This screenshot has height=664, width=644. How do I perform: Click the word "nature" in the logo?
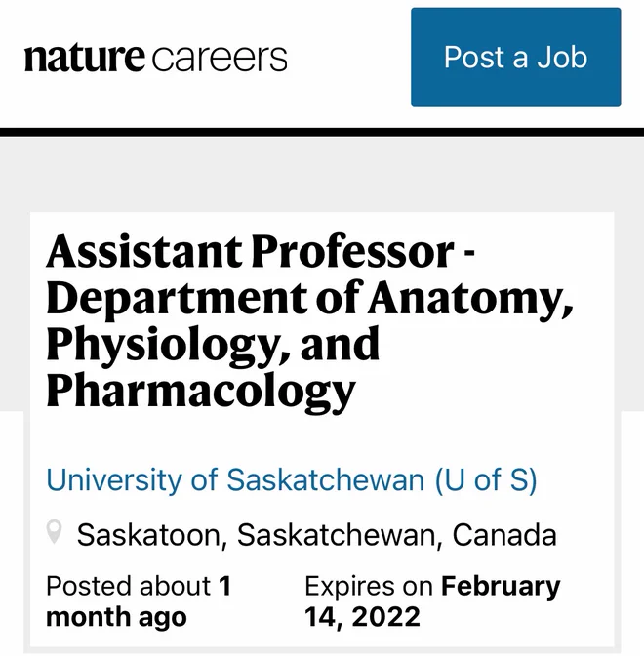pos(85,57)
